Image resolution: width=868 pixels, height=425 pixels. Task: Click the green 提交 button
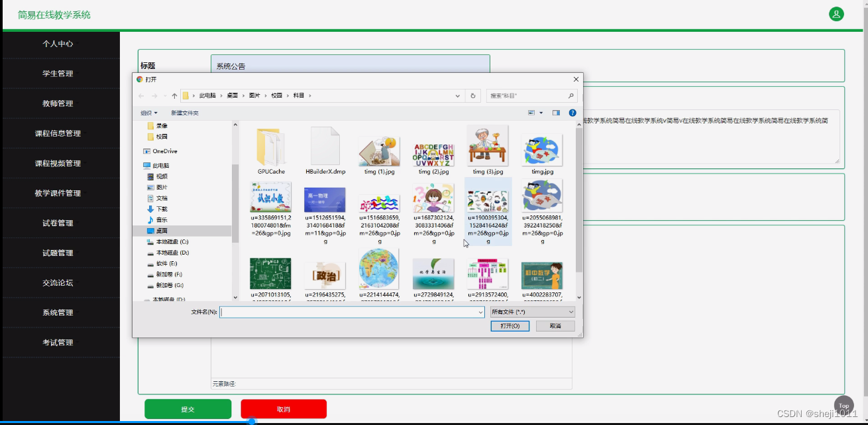188,409
